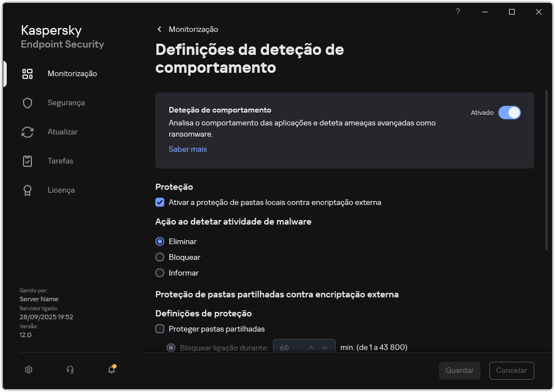Viewport: 555px width, 392px height.
Task: Open the Segurança section icon
Action: tap(27, 102)
